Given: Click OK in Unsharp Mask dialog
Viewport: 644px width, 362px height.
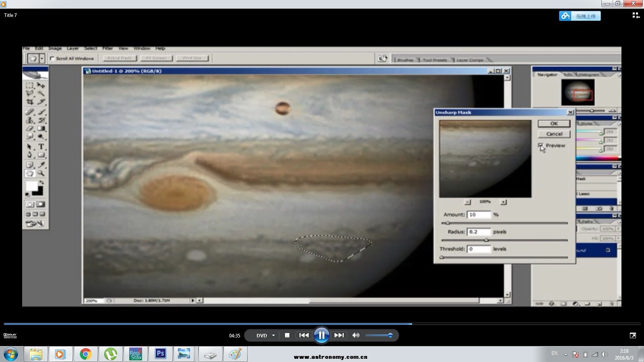Looking at the screenshot, I should pos(554,123).
